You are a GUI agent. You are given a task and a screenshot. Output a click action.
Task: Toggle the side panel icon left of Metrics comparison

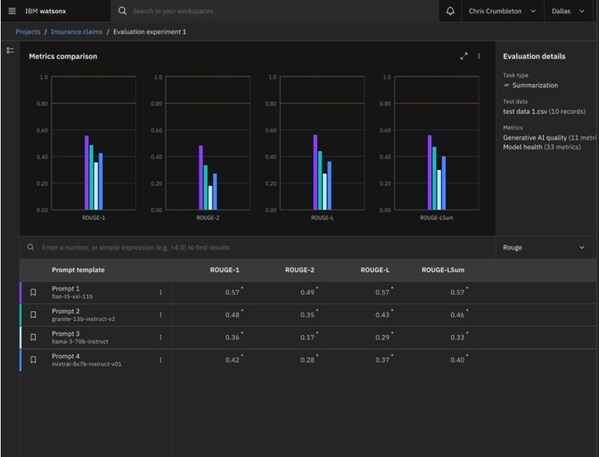(x=10, y=50)
